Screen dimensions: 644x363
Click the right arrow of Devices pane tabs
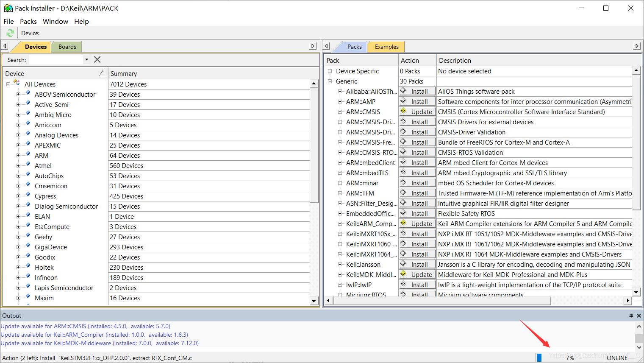tap(313, 46)
